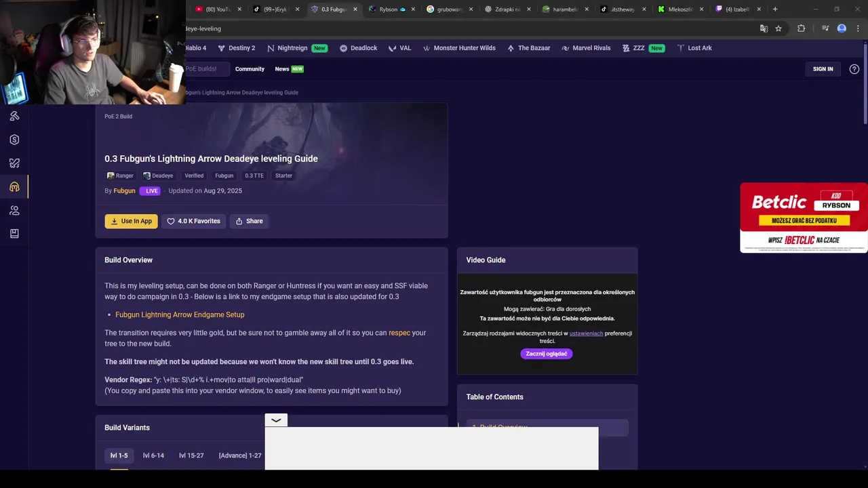Open Lost Ark in games navigation
Viewport: 868px width, 488px height.
(x=694, y=48)
